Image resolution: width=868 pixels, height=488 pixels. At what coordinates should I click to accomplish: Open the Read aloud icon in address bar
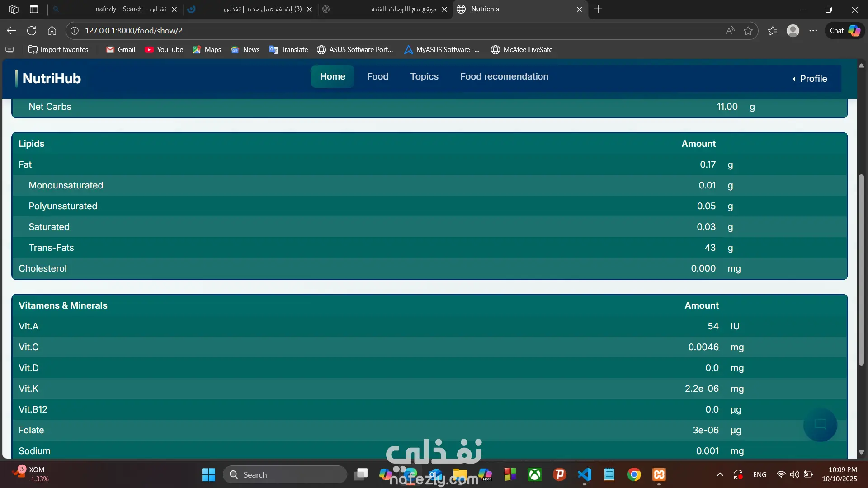click(730, 31)
